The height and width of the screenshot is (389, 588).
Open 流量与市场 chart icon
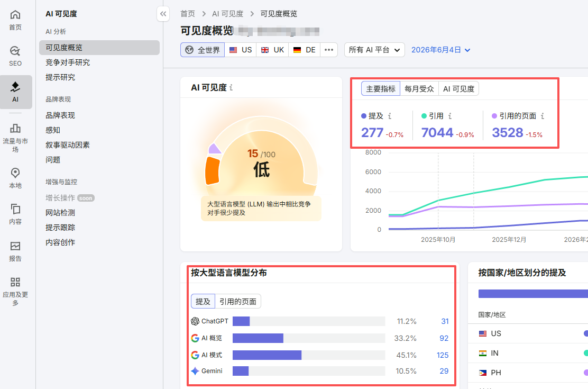(x=15, y=129)
